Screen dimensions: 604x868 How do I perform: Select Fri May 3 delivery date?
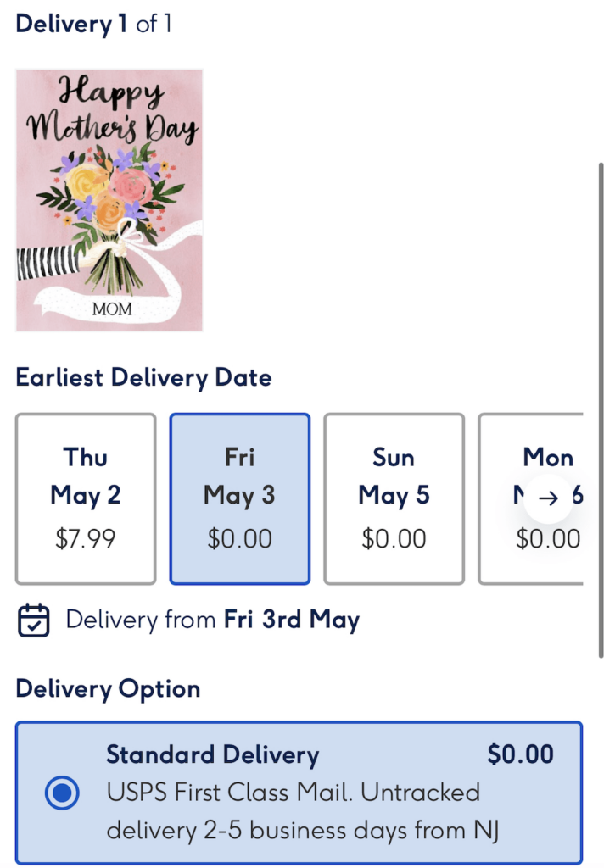(239, 498)
